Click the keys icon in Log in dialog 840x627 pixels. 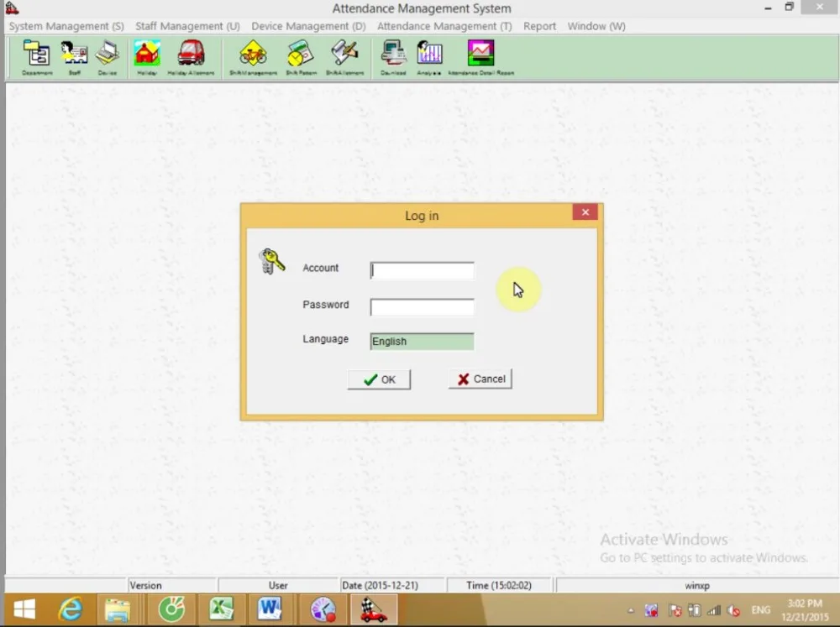(271, 261)
